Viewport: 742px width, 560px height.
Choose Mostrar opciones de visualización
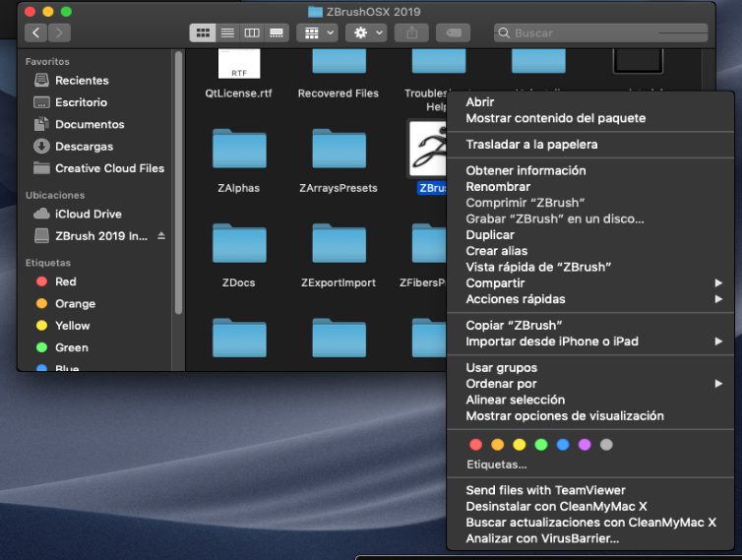coord(590,416)
